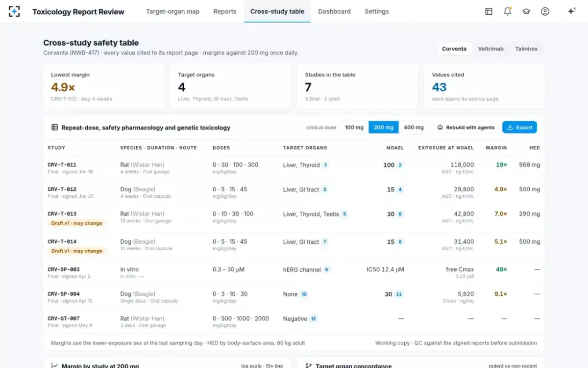The height and width of the screenshot is (368, 588).
Task: Click the Toxicology Report Review app logo
Action: point(14,11)
